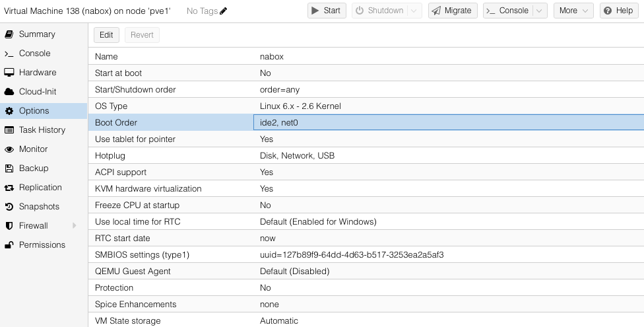
Task: Click the Cloud-Init cloud icon
Action: (9, 92)
